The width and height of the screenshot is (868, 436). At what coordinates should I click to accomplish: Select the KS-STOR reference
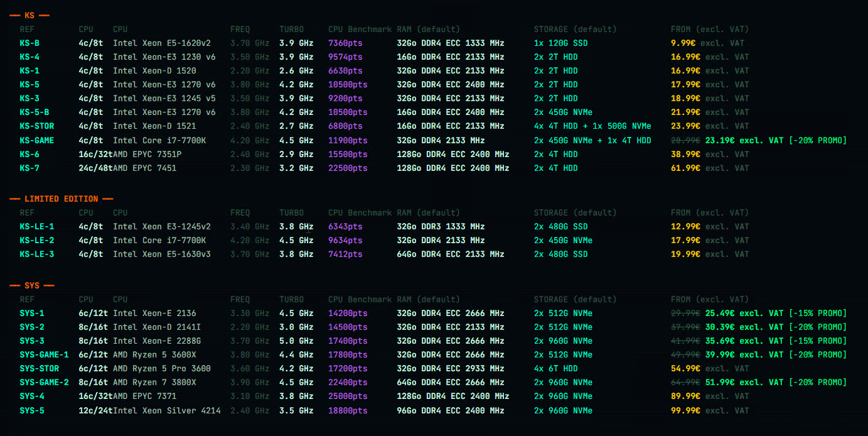click(36, 126)
